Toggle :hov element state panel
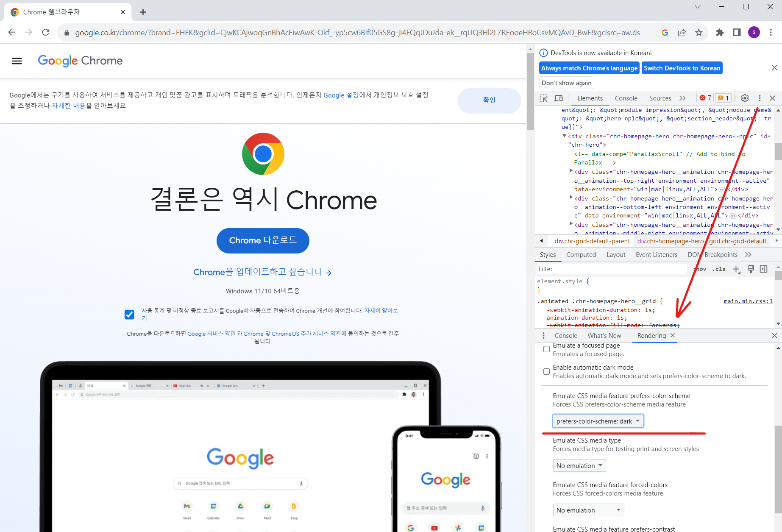Viewport: 782px width, 532px height. pyautogui.click(x=700, y=269)
